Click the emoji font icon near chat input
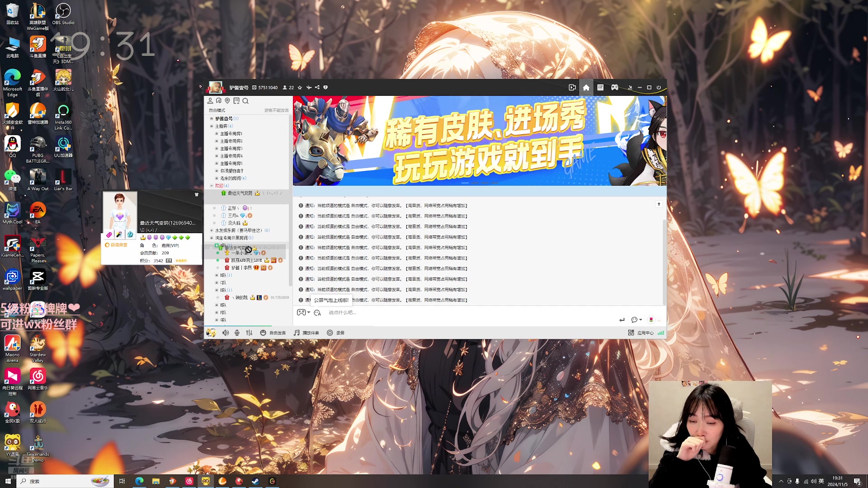Viewport: 868px width, 488px height. click(x=317, y=313)
